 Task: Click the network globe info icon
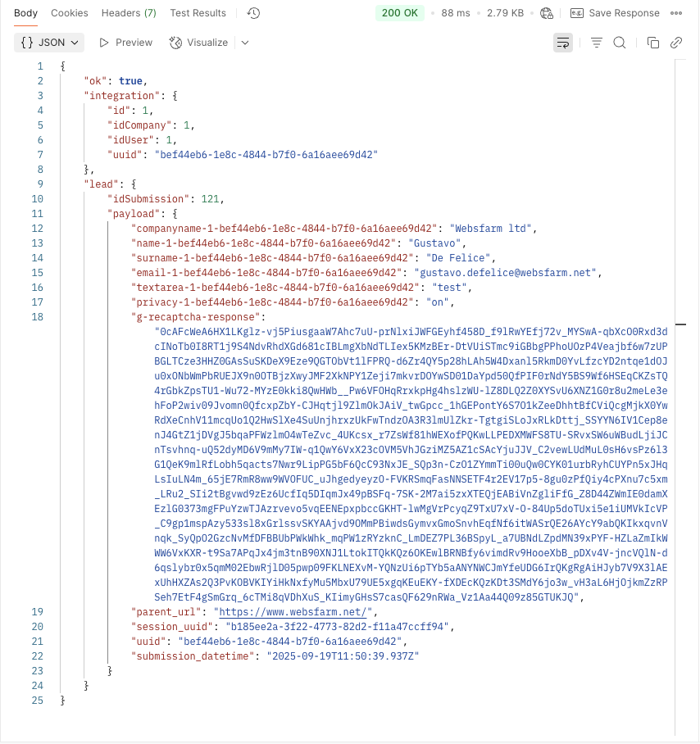[x=548, y=13]
